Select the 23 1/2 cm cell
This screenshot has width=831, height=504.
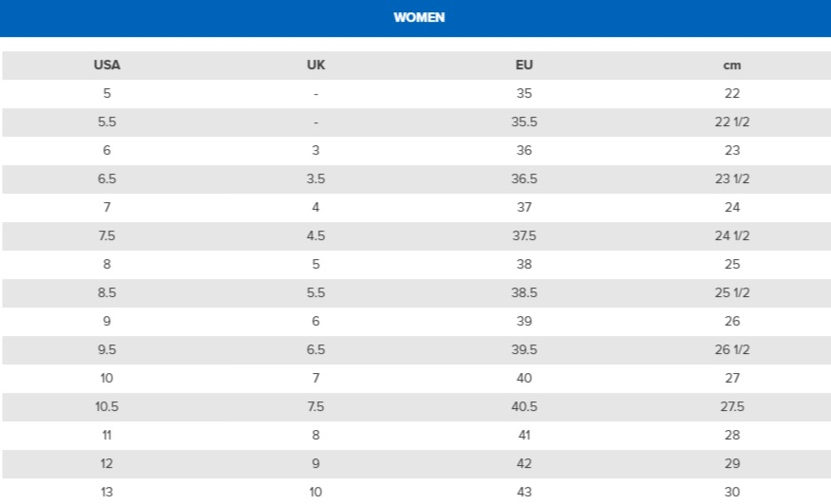pyautogui.click(x=732, y=179)
